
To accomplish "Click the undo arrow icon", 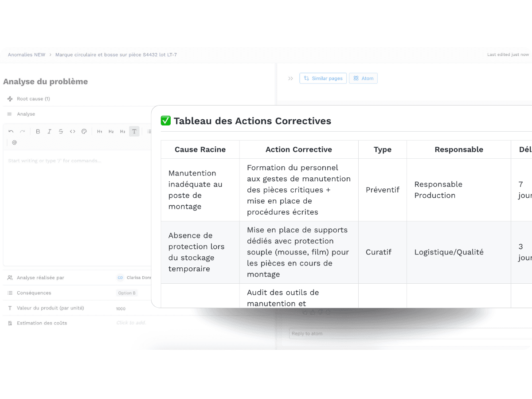I will (x=11, y=131).
